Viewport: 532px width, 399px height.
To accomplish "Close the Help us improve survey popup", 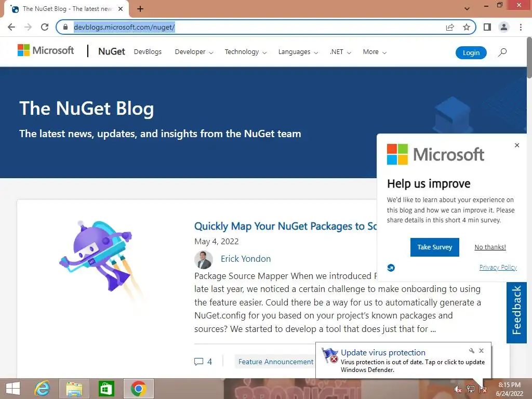I will (517, 145).
